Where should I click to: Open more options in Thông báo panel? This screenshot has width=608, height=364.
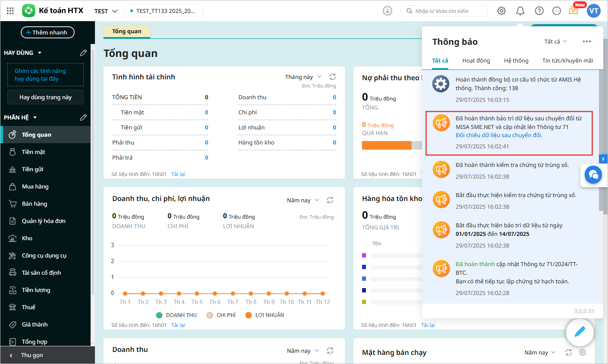point(586,41)
